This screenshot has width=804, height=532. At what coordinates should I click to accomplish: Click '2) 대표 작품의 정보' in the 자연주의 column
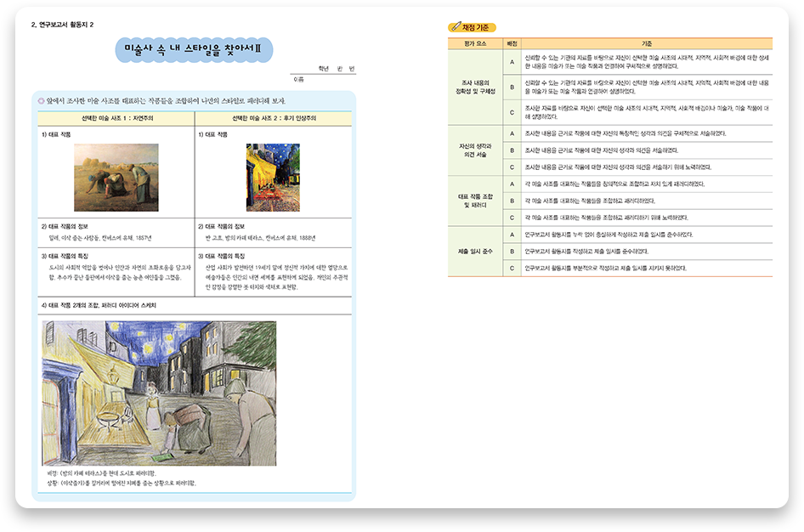[x=65, y=227]
